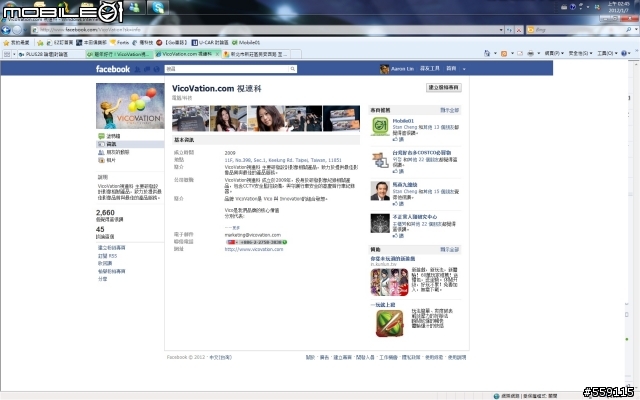Open the Favorites star button

(x=16, y=42)
